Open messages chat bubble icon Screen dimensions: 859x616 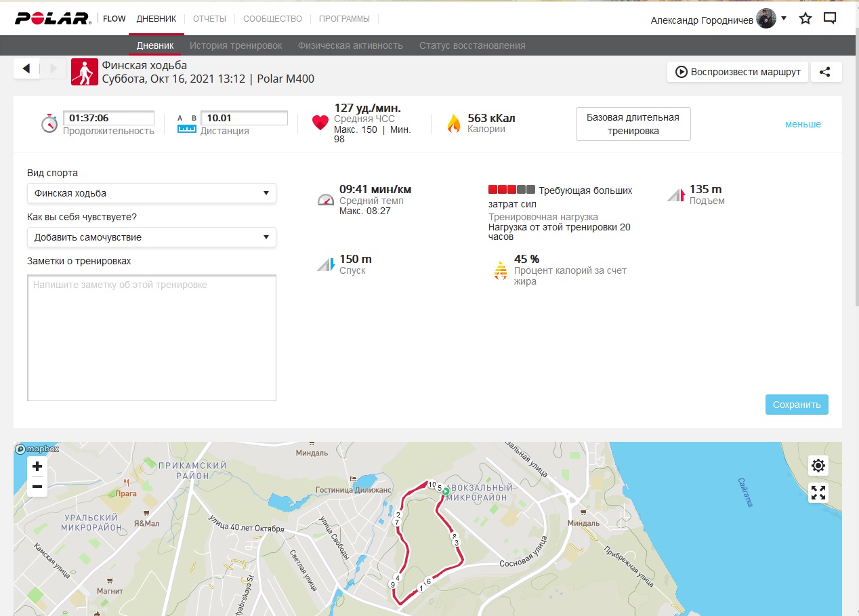click(x=830, y=19)
